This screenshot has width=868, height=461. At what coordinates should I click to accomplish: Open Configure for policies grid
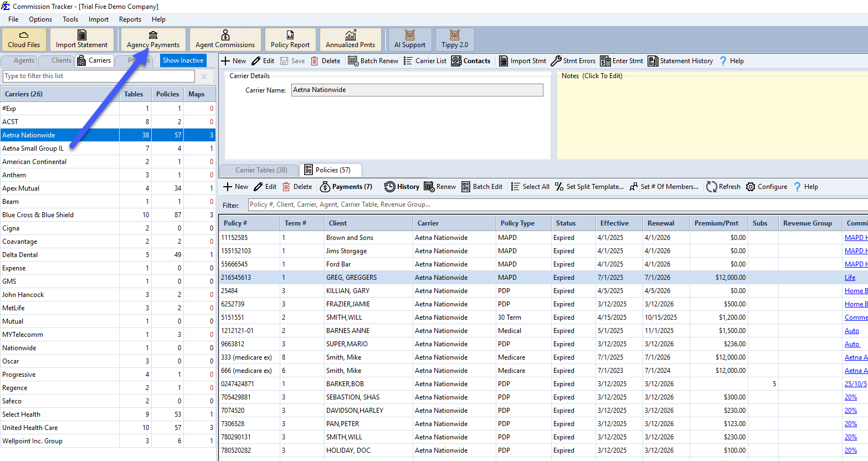tap(767, 187)
